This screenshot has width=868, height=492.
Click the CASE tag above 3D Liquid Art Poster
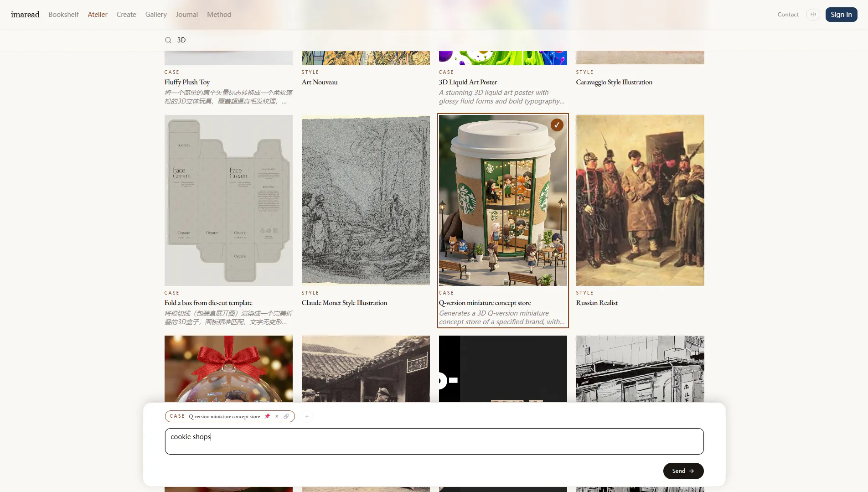446,72
